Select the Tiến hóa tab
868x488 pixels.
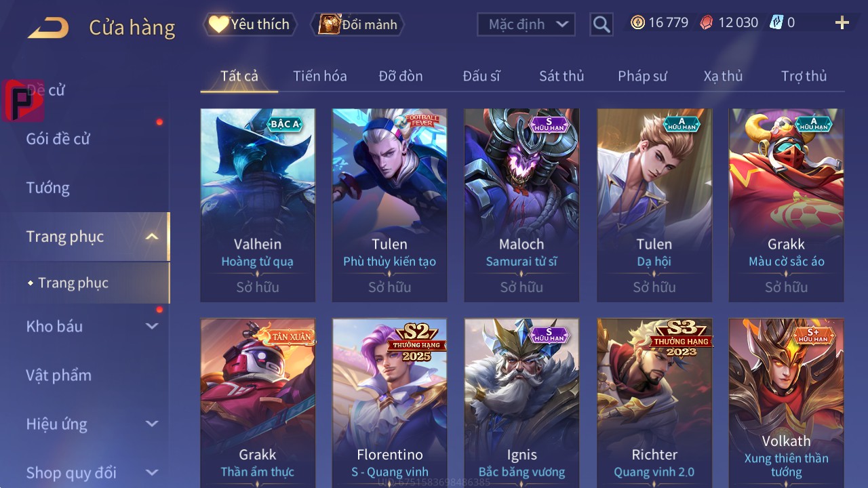tap(320, 76)
